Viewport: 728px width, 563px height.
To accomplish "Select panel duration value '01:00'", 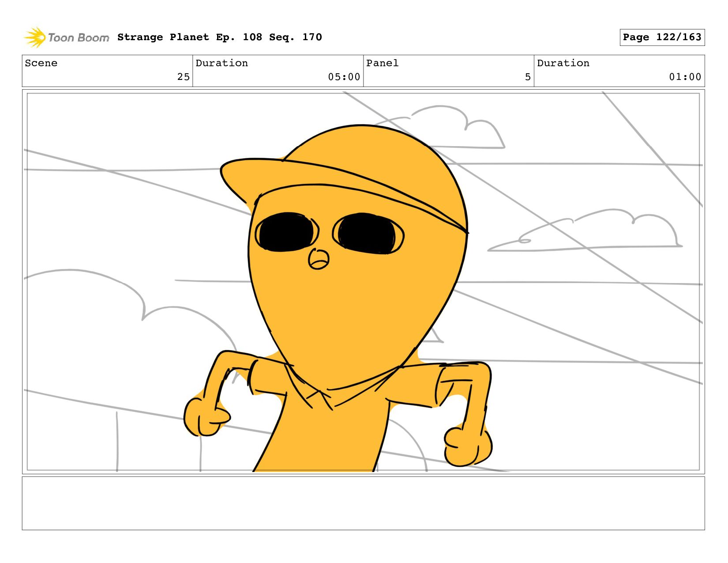I will click(685, 77).
